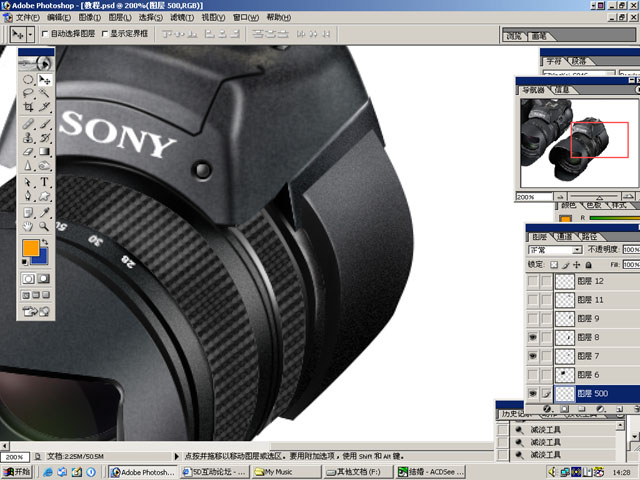This screenshot has height=480, width=640.
Task: Select the Hand tool
Action: 28,226
